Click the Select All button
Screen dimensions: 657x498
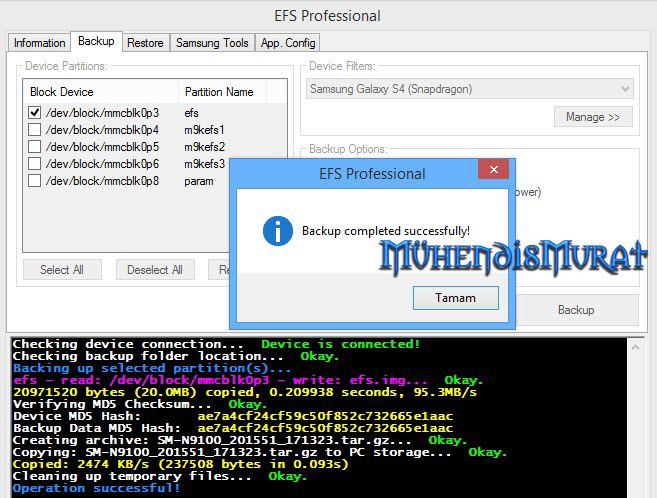[62, 270]
